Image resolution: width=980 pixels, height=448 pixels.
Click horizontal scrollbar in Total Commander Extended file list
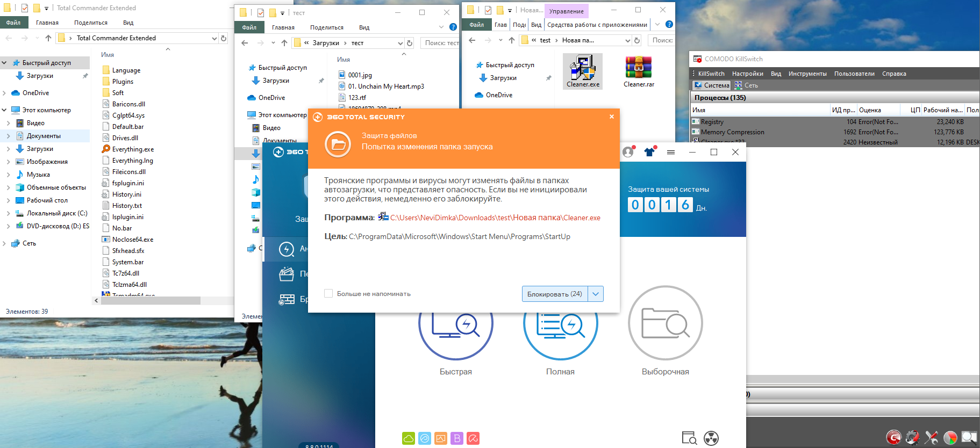pos(151,300)
